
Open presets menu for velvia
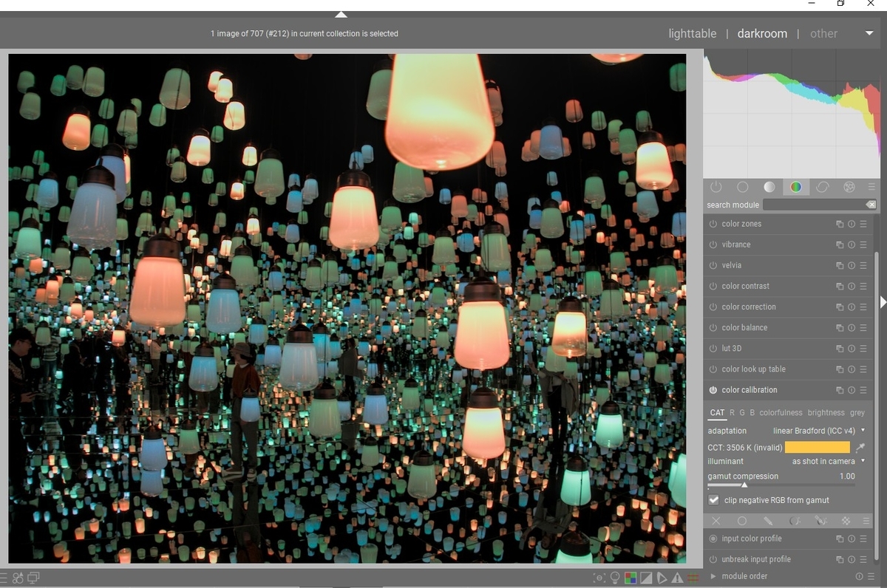(863, 265)
